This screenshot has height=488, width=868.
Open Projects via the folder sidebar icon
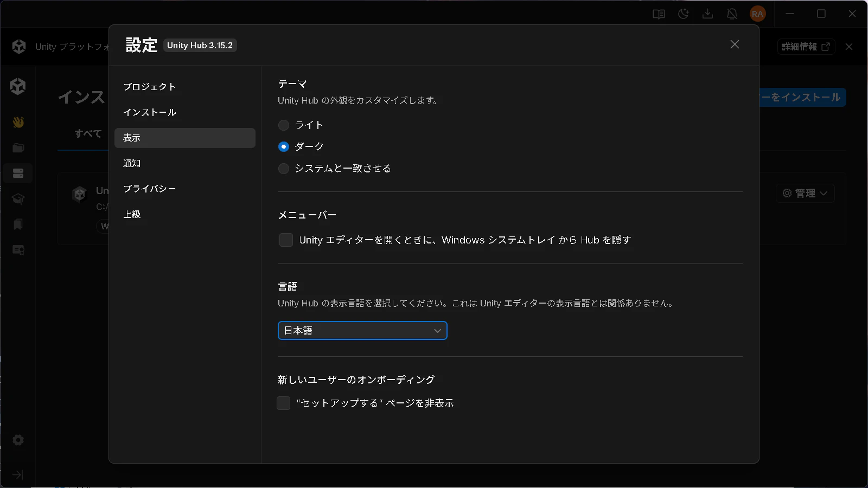pos(18,148)
